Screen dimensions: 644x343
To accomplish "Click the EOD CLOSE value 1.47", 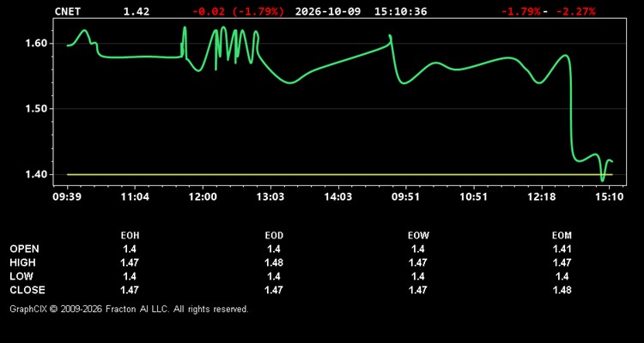I will [x=274, y=290].
